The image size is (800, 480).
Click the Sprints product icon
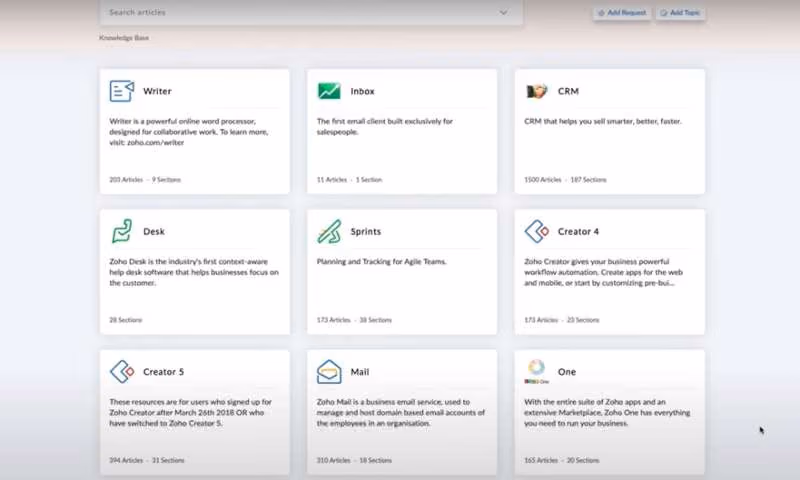pyautogui.click(x=329, y=231)
